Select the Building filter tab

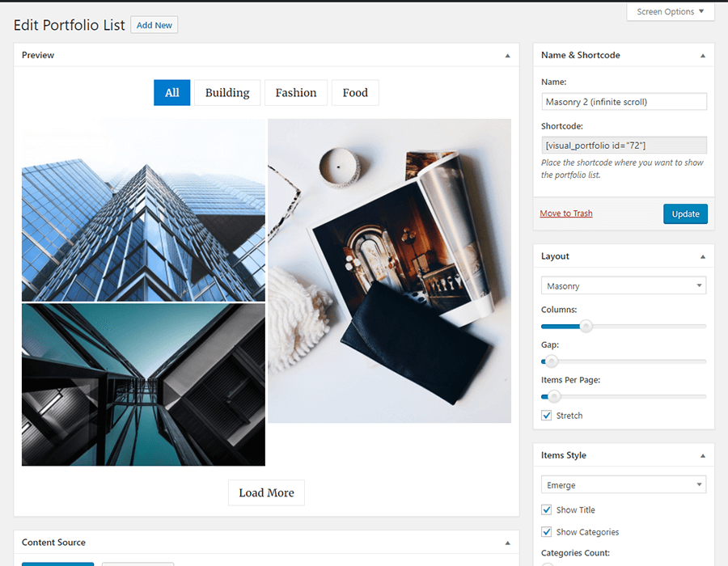pyautogui.click(x=227, y=93)
